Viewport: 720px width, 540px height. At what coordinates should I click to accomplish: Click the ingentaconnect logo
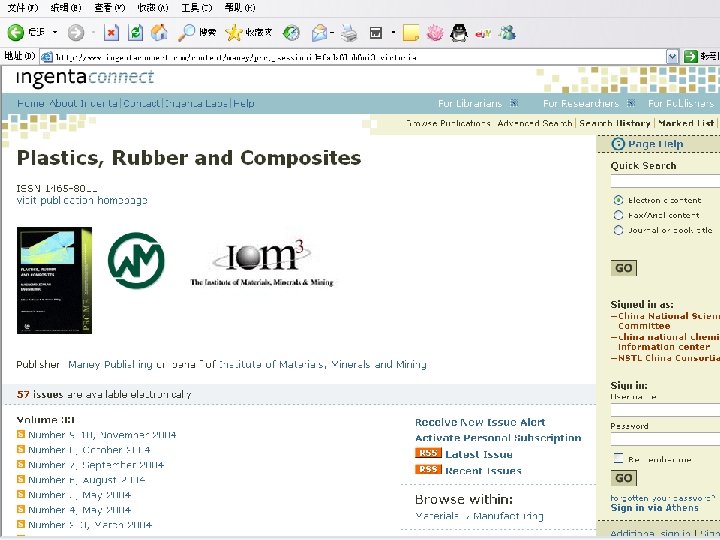tap(85, 77)
